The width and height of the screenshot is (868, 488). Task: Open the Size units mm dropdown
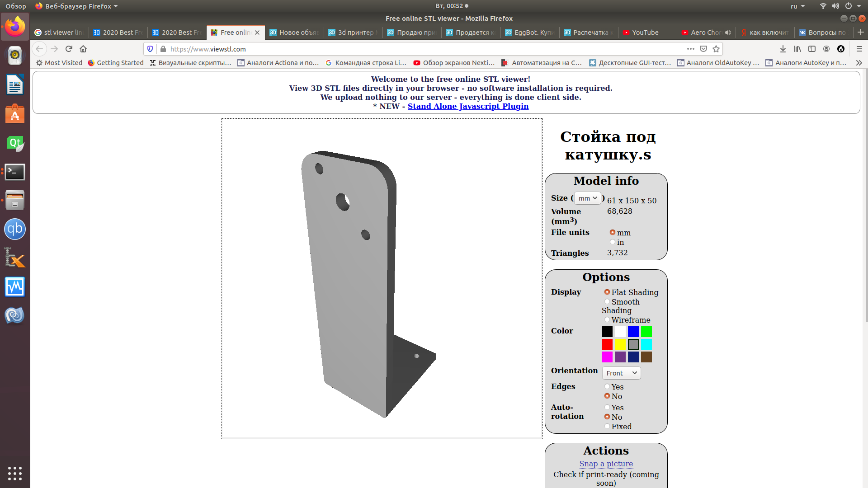pos(587,198)
